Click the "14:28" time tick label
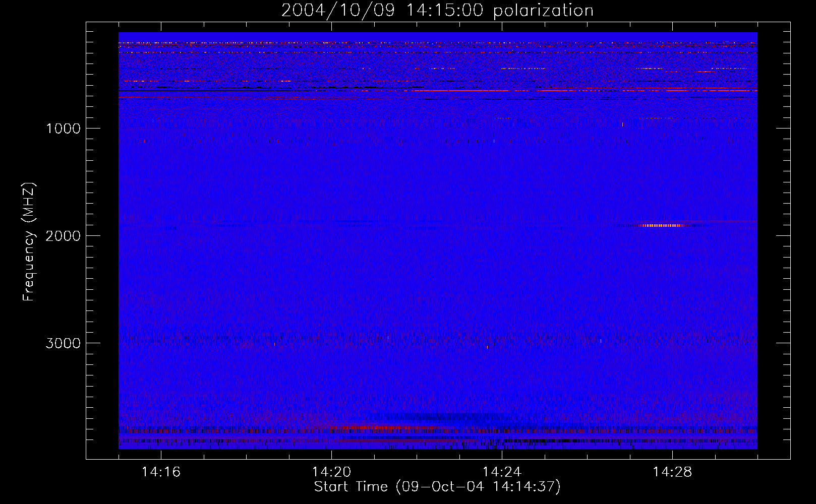The height and width of the screenshot is (504, 816). point(672,472)
